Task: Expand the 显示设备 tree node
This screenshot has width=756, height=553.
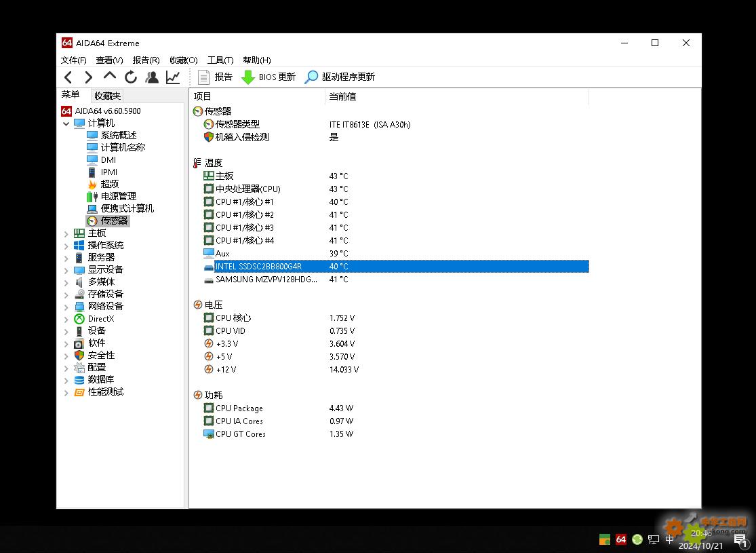Action: click(x=66, y=270)
